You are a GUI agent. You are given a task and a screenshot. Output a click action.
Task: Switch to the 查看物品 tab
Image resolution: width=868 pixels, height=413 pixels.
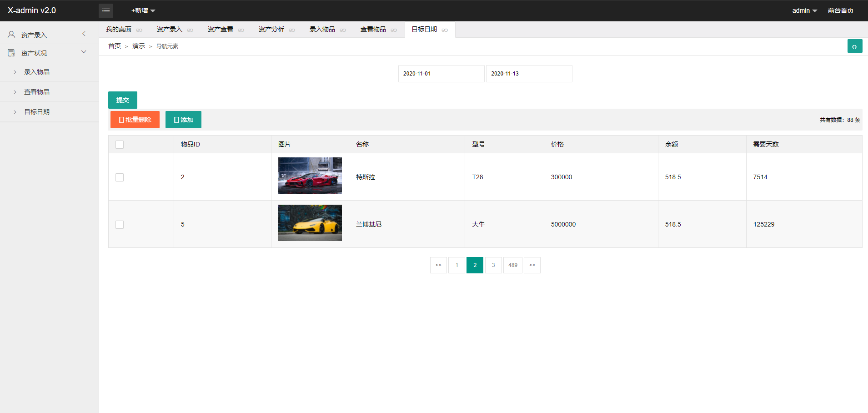point(373,29)
